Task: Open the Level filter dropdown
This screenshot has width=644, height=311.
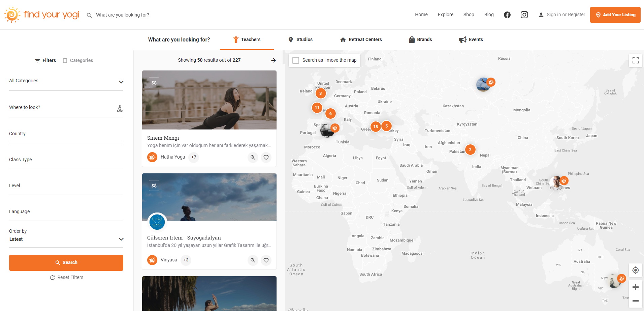Action: (66, 186)
